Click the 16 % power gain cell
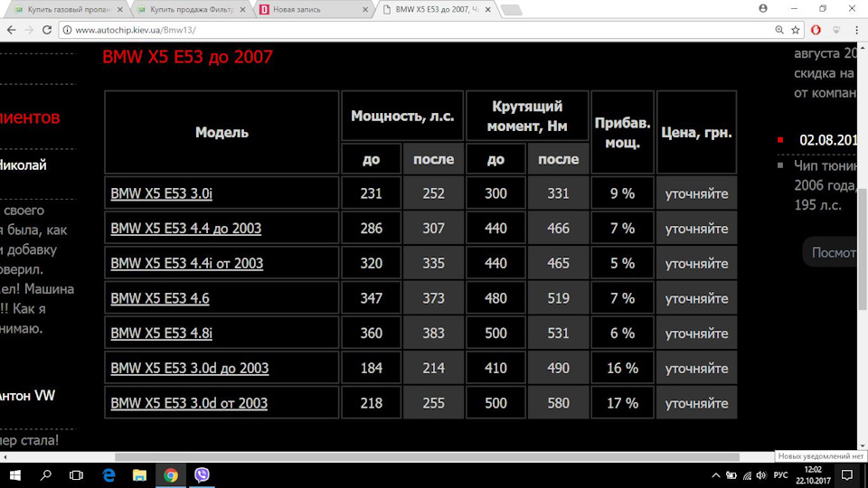 click(622, 368)
